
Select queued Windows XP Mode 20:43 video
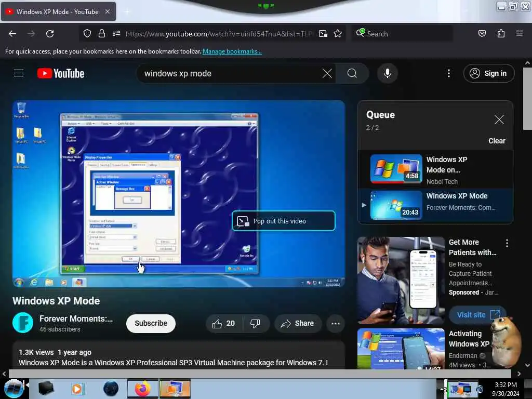[436, 205]
